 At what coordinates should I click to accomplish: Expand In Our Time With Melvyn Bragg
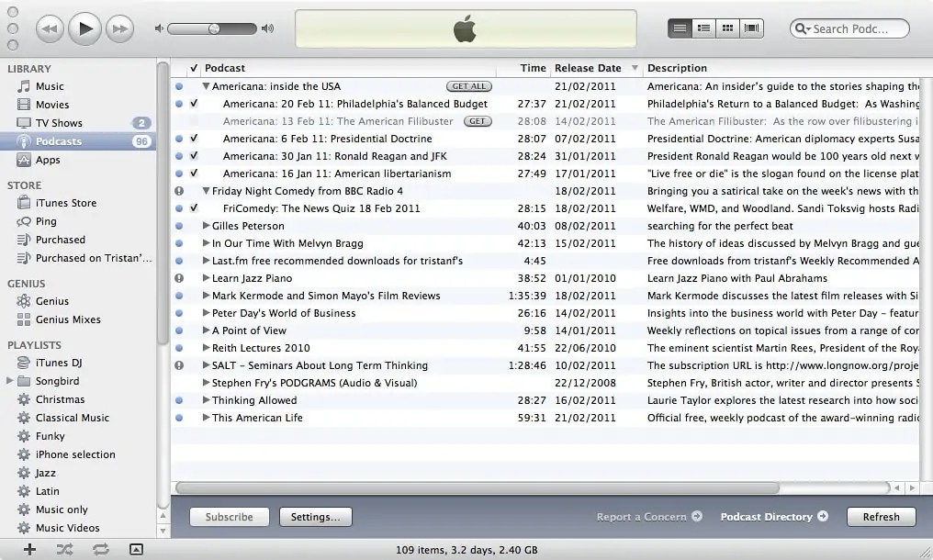(206, 242)
